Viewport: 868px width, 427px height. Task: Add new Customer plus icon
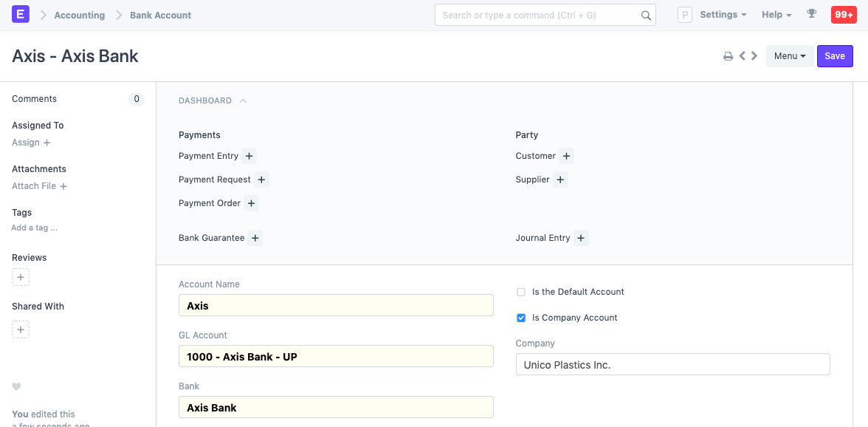(x=566, y=156)
